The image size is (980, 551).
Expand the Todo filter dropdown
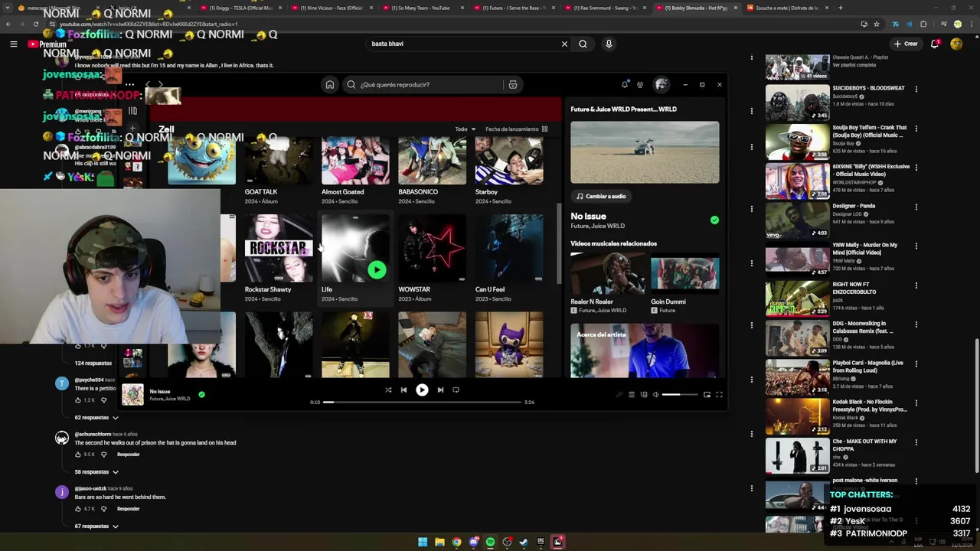tap(465, 129)
